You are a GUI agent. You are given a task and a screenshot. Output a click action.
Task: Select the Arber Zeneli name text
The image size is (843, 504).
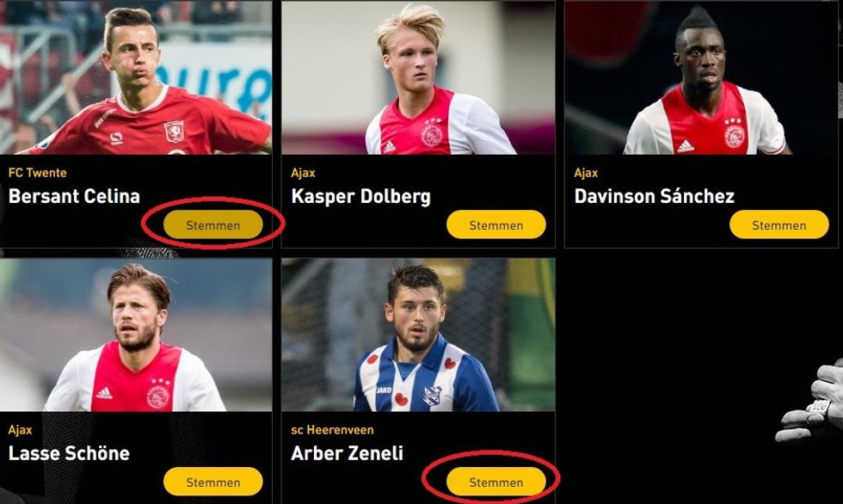[x=347, y=453]
